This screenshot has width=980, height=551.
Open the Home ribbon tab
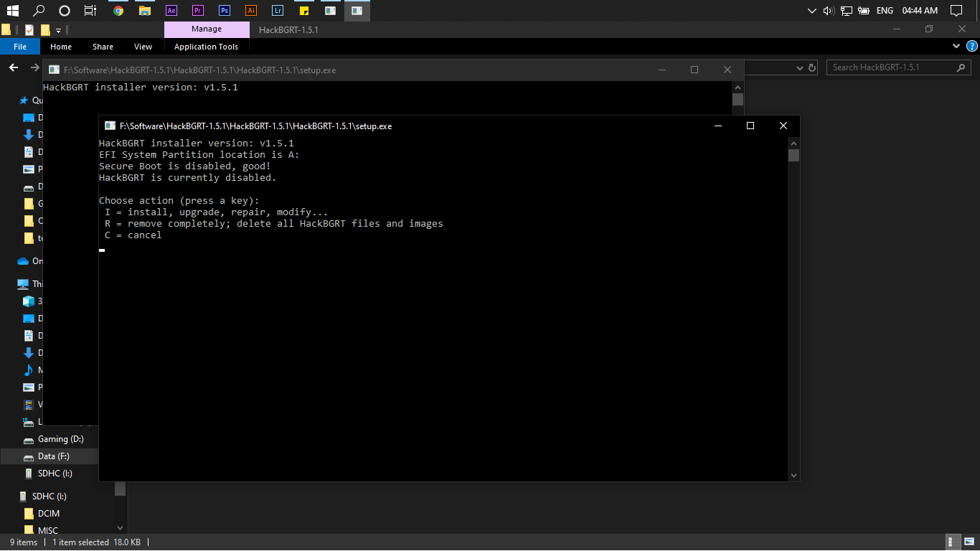point(61,47)
